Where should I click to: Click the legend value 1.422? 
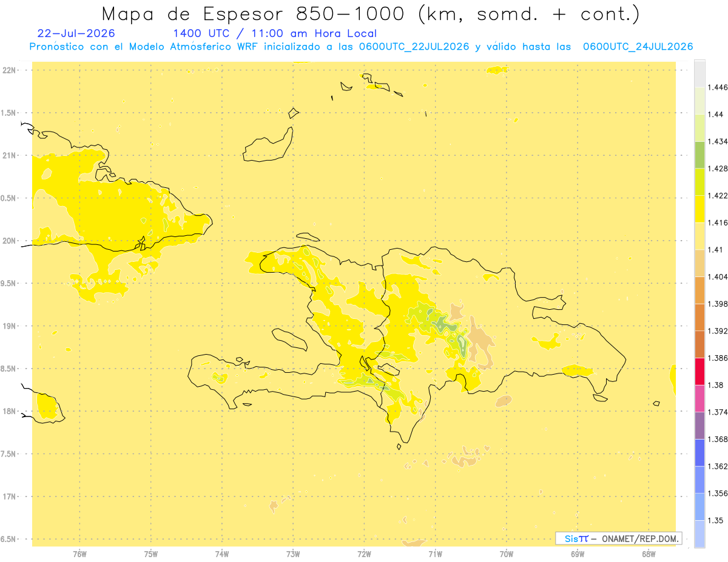[717, 196]
